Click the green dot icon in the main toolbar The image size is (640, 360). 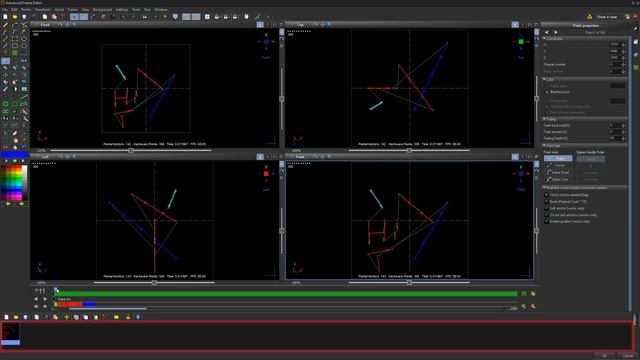click(x=165, y=17)
